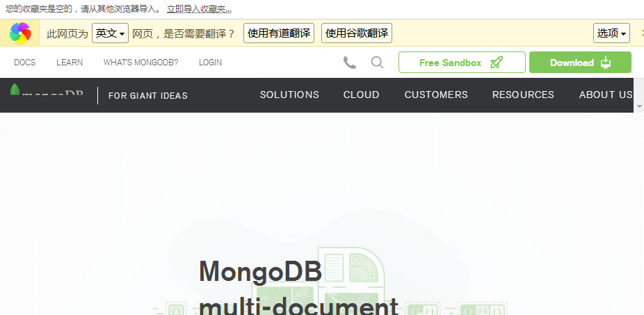
Task: Open the 立即导入收藏夹 import link
Action: pos(199,9)
